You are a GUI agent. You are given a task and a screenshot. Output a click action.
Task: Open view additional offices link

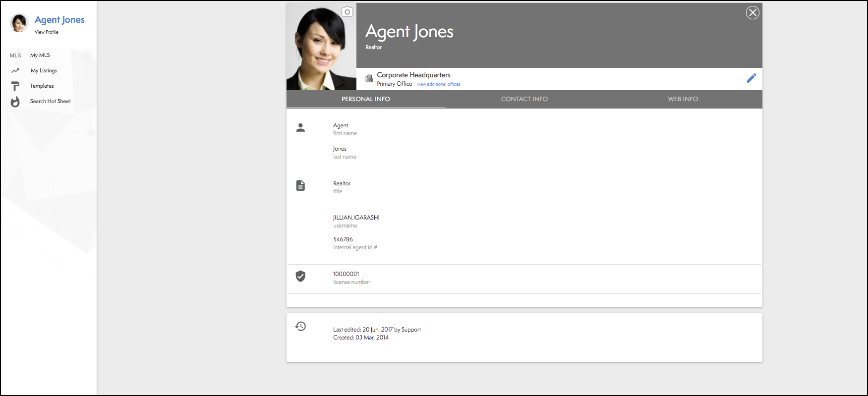click(438, 84)
